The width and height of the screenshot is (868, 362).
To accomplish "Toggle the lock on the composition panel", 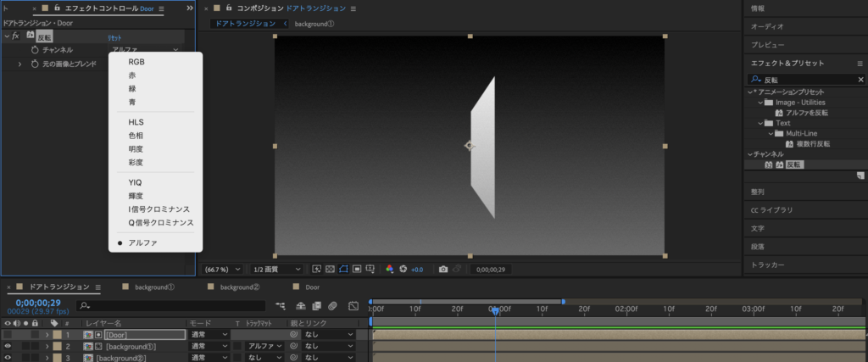I will [x=229, y=8].
